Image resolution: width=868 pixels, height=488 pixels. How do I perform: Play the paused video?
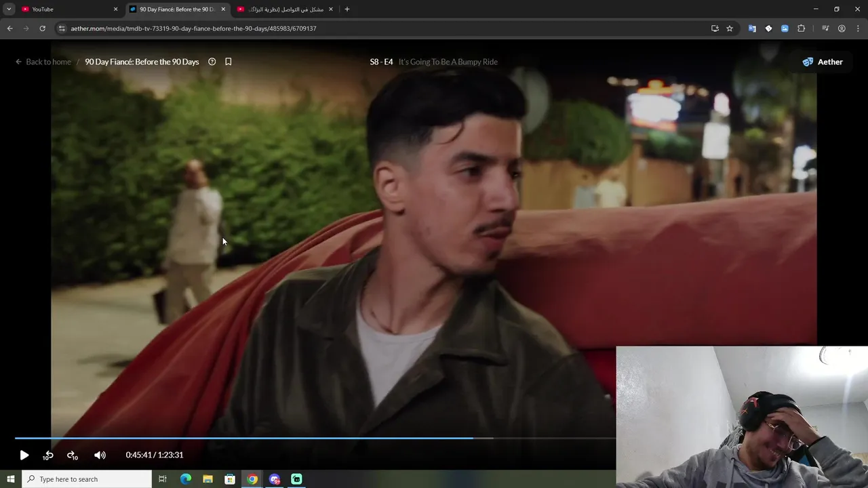(24, 455)
